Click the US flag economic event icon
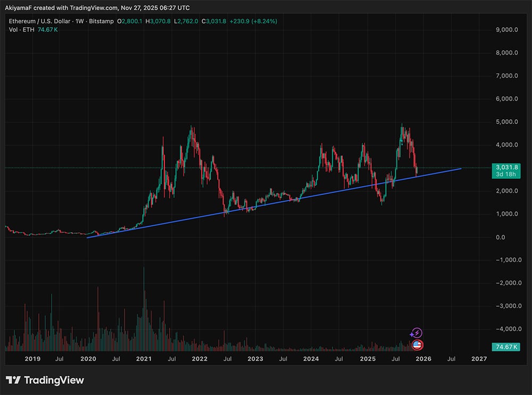The image size is (532, 395). [x=417, y=345]
